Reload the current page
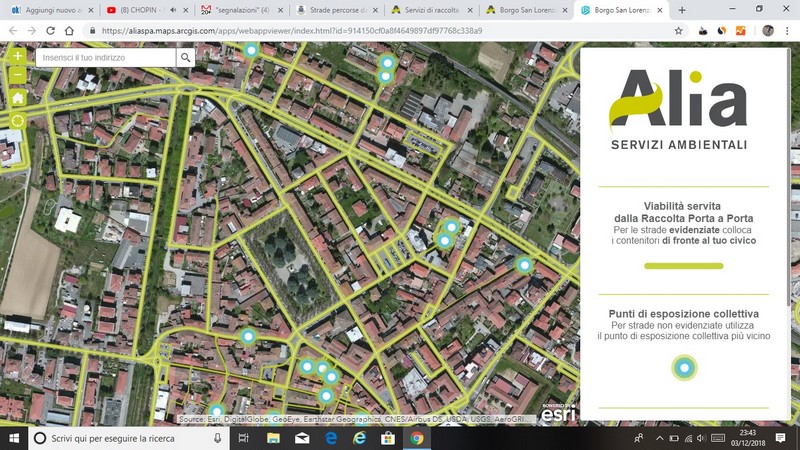 click(50, 31)
